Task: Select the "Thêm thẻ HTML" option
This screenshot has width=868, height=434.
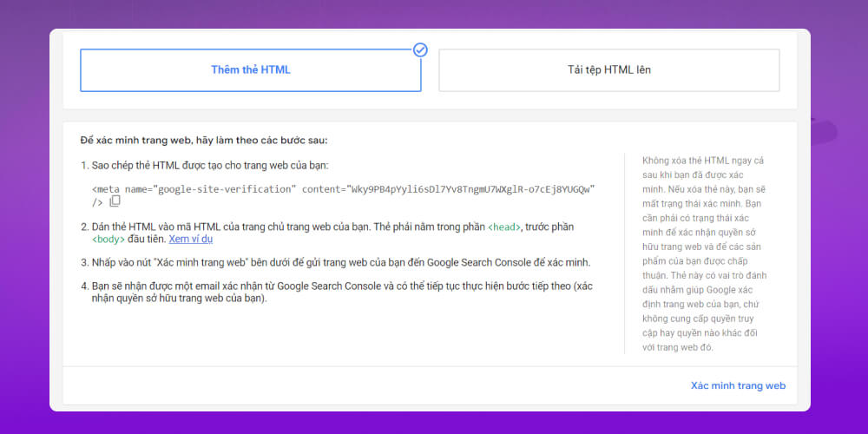Action: 250,69
